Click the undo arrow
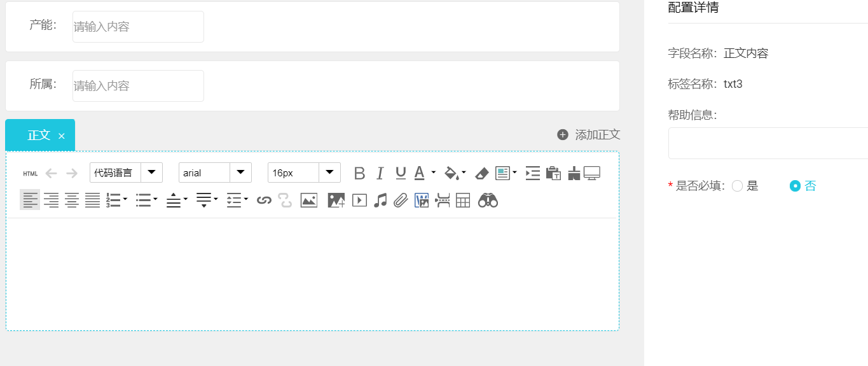 (52, 173)
